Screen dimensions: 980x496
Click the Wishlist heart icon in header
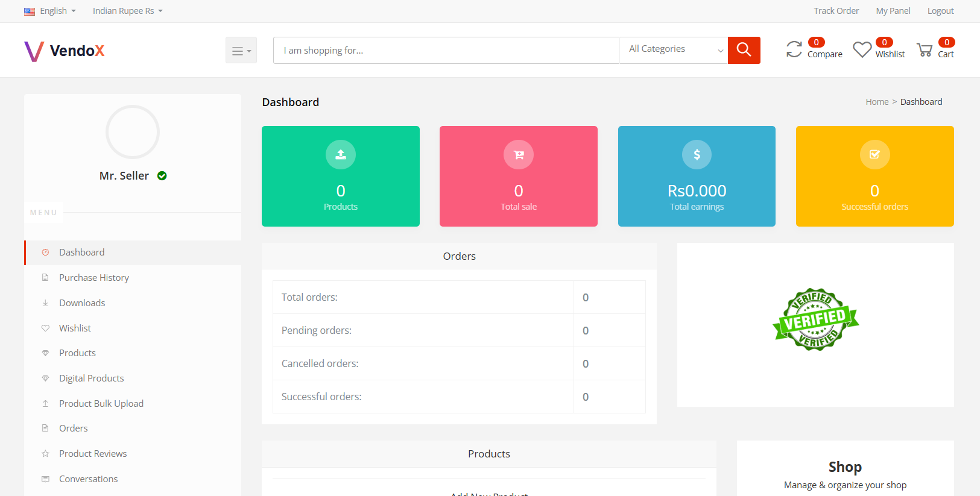tap(862, 49)
